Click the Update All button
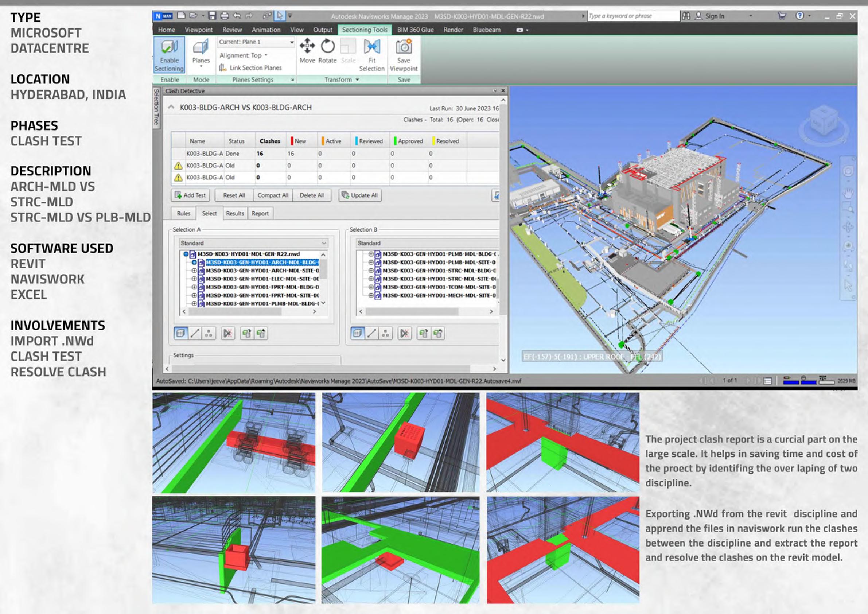868x614 pixels. click(359, 195)
